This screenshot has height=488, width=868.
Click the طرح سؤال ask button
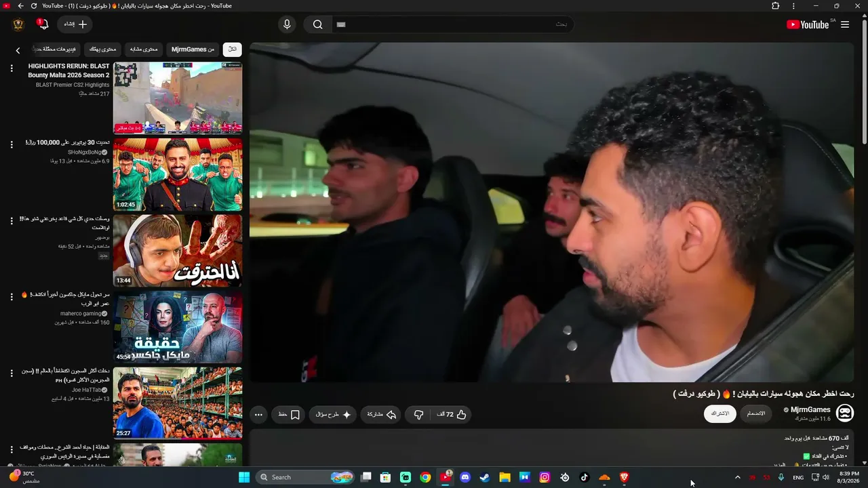(x=334, y=414)
